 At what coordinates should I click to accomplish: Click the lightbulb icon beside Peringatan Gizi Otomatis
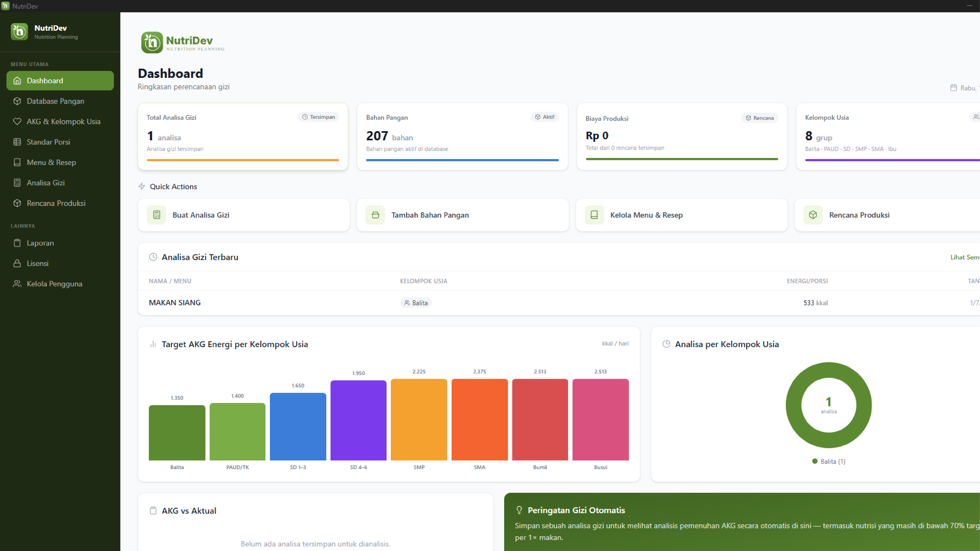(519, 510)
